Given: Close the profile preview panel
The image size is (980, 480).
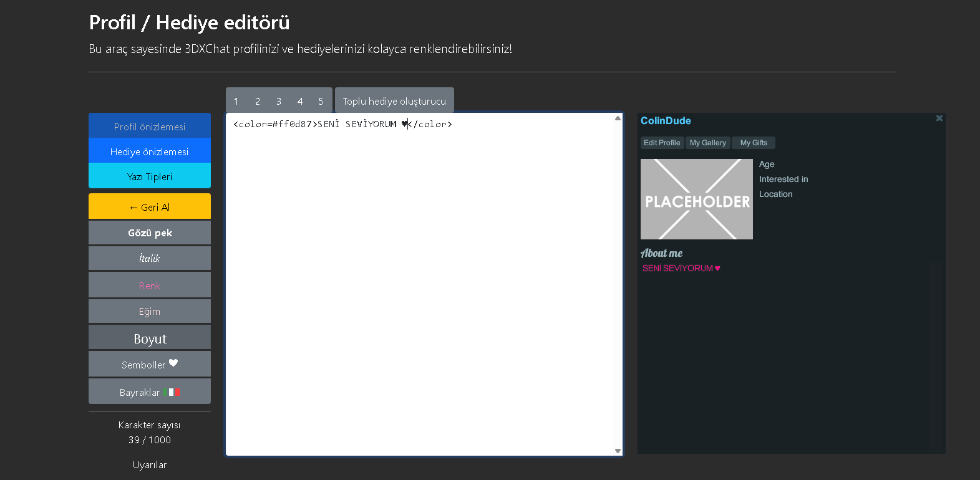Looking at the screenshot, I should pyautogui.click(x=939, y=118).
